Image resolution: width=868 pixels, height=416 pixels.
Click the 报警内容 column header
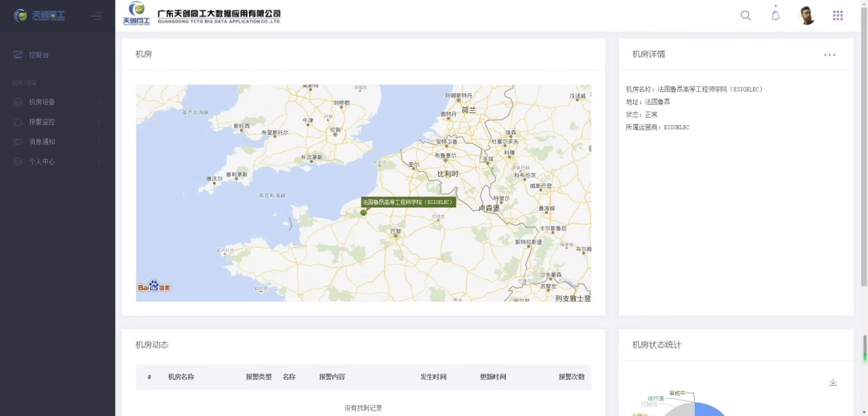point(332,377)
